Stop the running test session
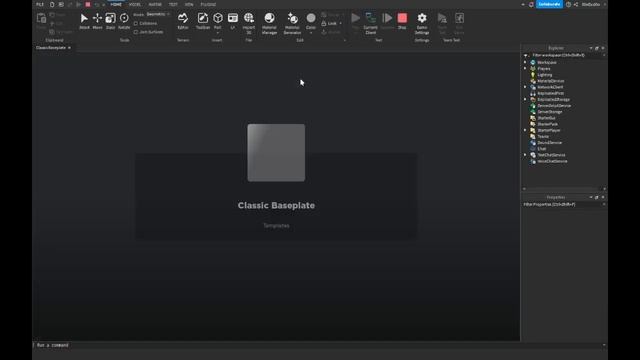This screenshot has width=640, height=360. coord(402,21)
